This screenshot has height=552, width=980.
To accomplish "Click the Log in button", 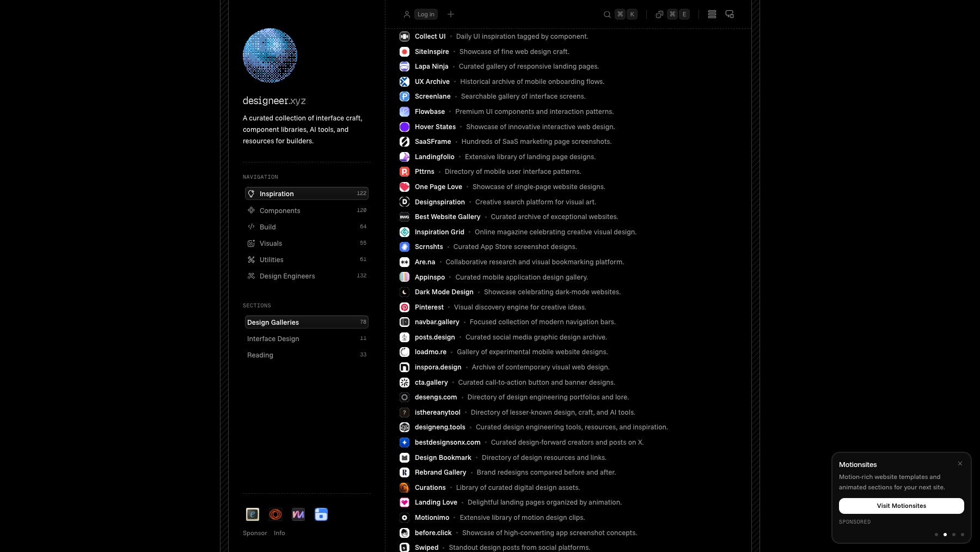I will pos(426,14).
